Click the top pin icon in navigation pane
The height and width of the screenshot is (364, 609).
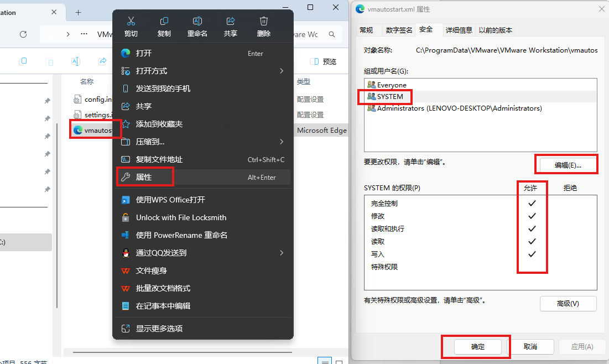click(47, 101)
